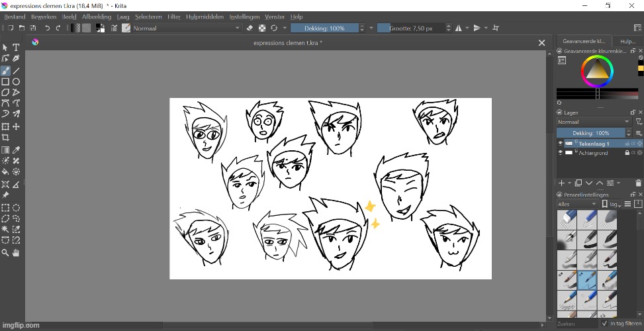Image resolution: width=644 pixels, height=331 pixels.
Task: Select the Zoom magnifier tool
Action: point(5,253)
